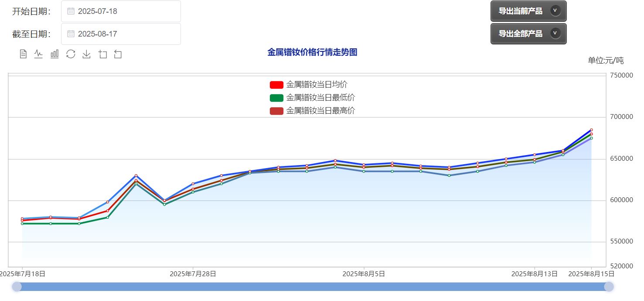Switch chart to line type icon
644x301 pixels.
38,54
